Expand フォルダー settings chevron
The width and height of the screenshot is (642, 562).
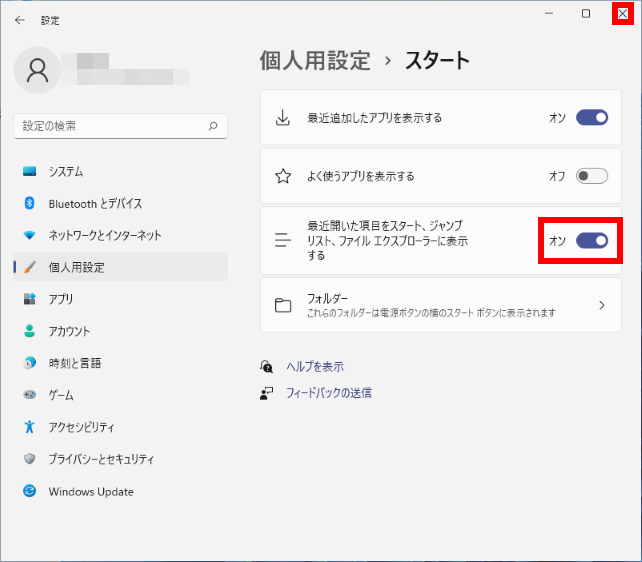(601, 305)
